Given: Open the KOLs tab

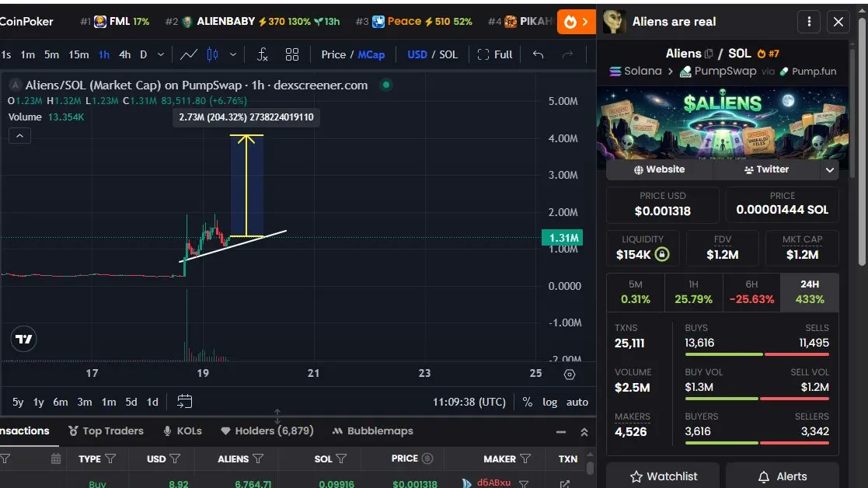Looking at the screenshot, I should [x=183, y=430].
